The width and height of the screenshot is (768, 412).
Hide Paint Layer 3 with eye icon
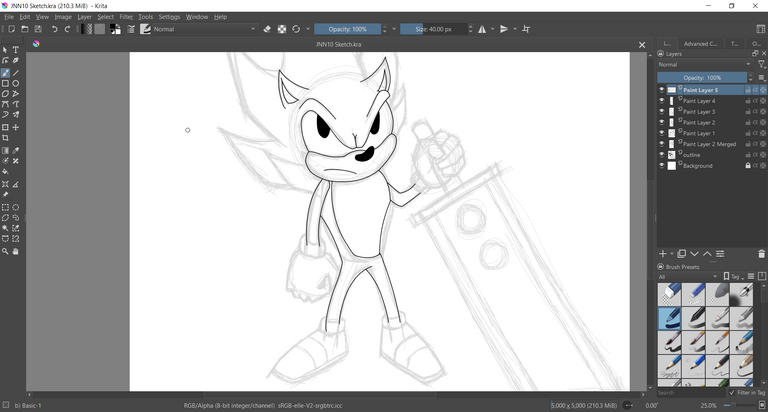[x=662, y=112]
